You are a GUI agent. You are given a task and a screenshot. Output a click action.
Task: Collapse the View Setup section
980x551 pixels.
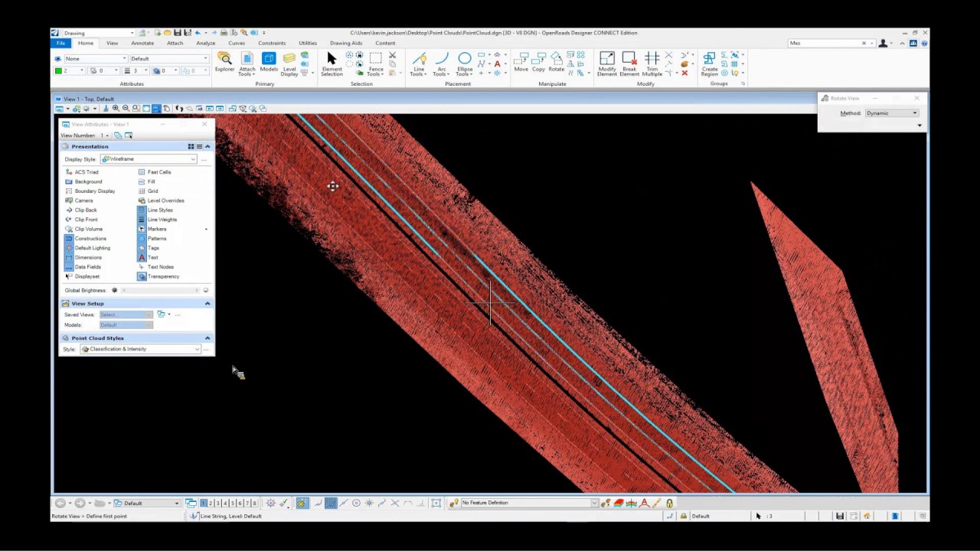pos(207,303)
